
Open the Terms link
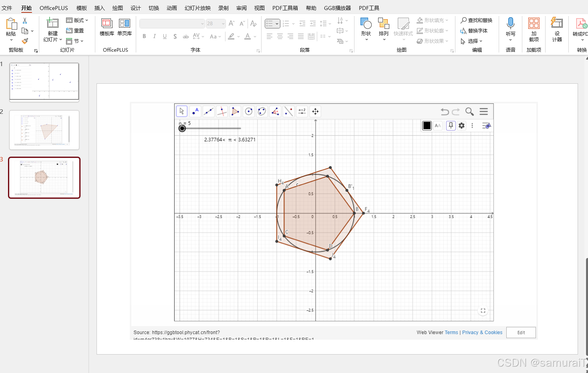451,333
